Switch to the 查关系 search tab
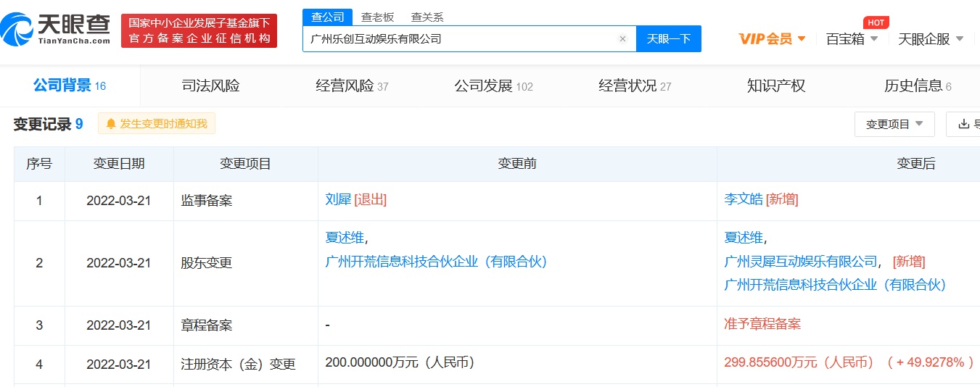 427,17
